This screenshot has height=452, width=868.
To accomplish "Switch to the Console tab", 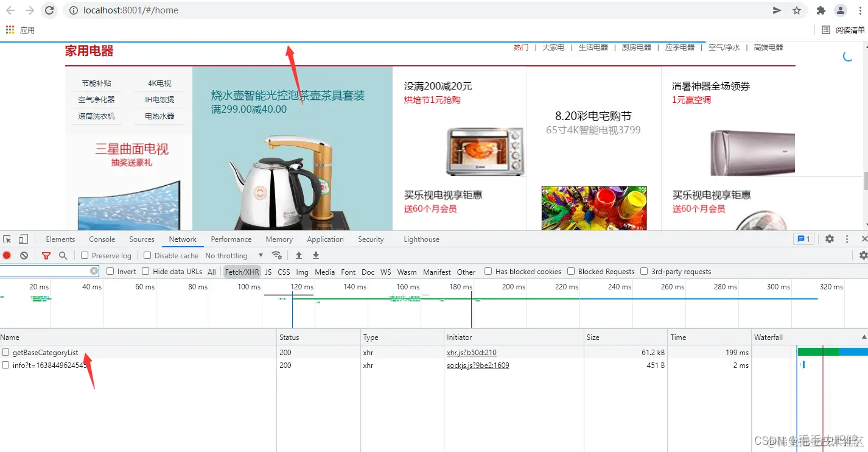I will click(x=101, y=239).
